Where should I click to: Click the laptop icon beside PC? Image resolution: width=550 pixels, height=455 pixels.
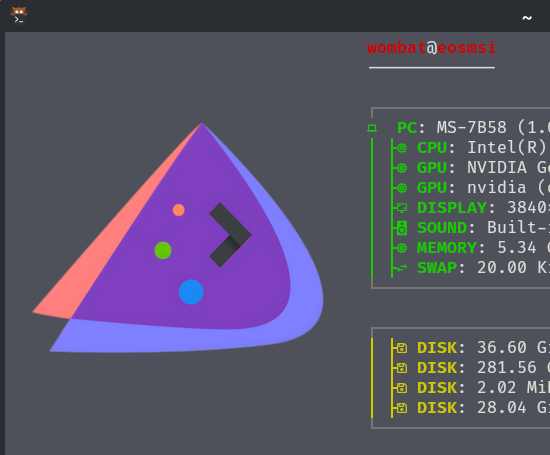[372, 128]
